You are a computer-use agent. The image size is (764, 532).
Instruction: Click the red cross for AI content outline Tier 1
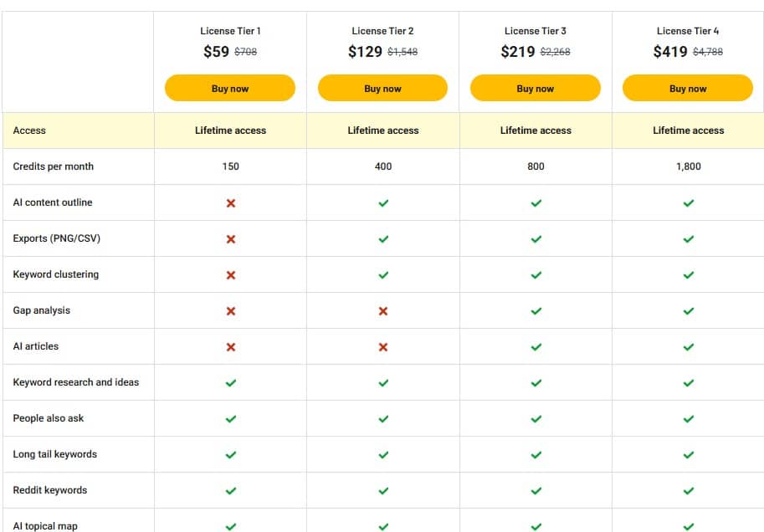click(x=230, y=202)
